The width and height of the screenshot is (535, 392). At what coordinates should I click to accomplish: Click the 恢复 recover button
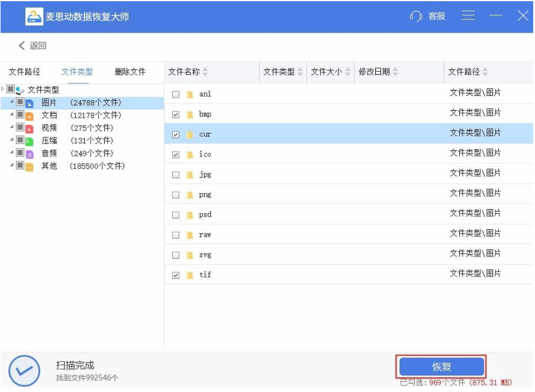[442, 367]
